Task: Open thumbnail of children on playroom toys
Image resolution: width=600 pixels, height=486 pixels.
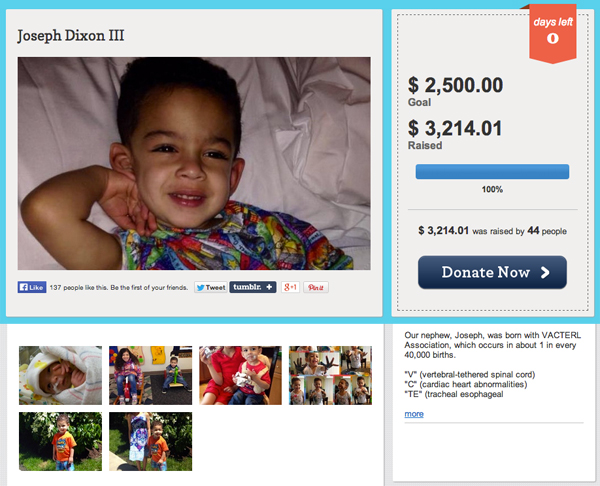Action: point(150,375)
